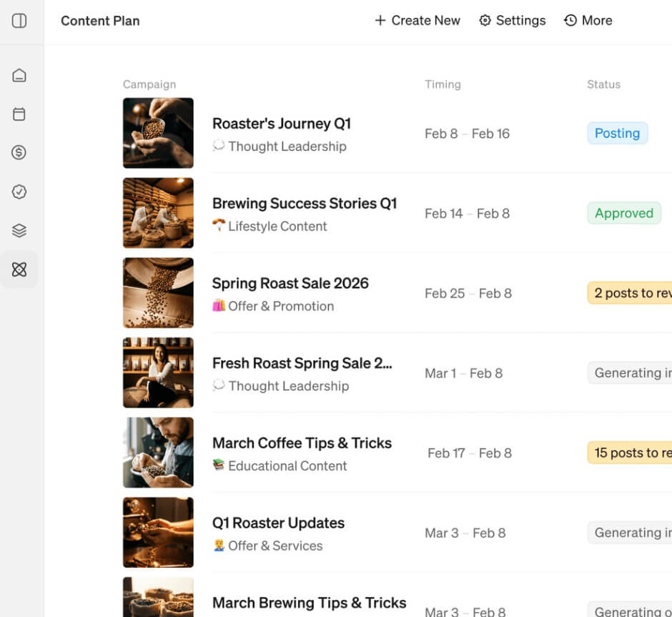Open the dollar billing icon in sidebar
The width and height of the screenshot is (672, 617).
click(19, 152)
